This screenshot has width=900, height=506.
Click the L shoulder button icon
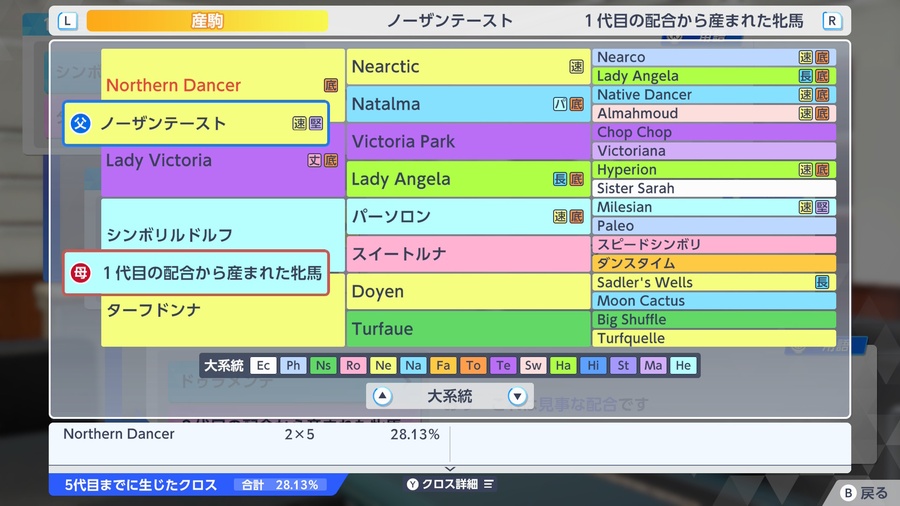pos(67,21)
